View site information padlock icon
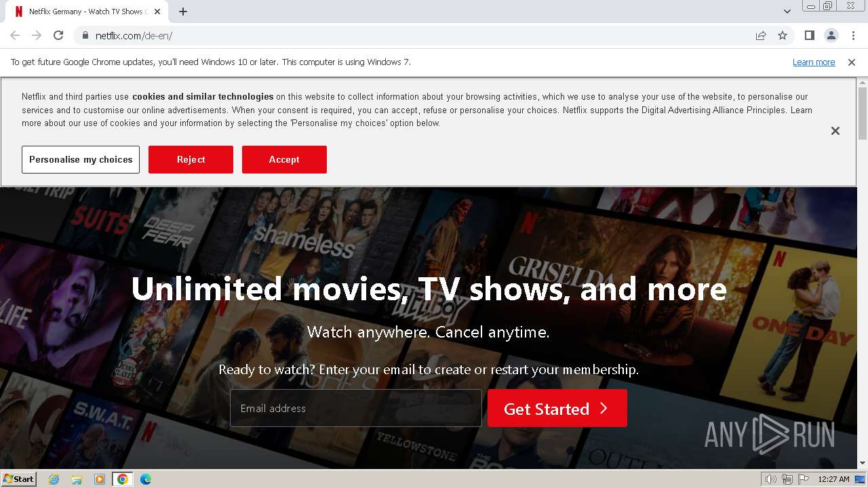Image resolution: width=868 pixels, height=488 pixels. coord(85,35)
